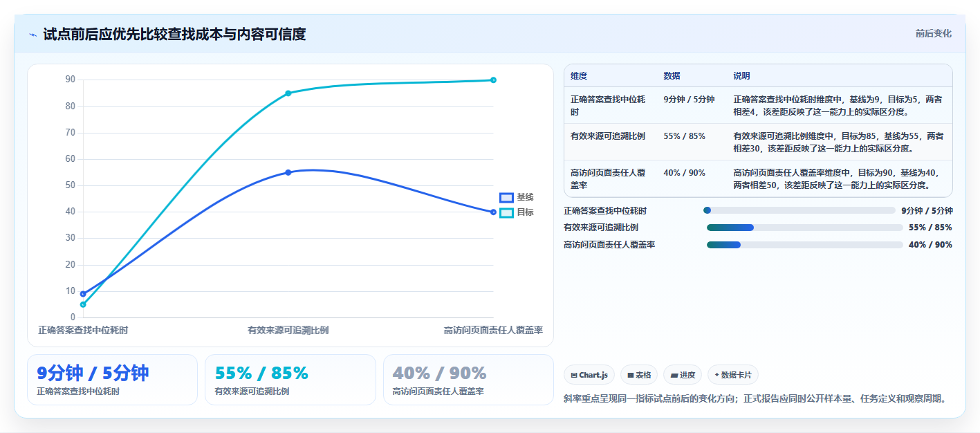Open the 9分钟 / 5分钟 data card
Image resolution: width=980 pixels, height=433 pixels.
pos(112,380)
